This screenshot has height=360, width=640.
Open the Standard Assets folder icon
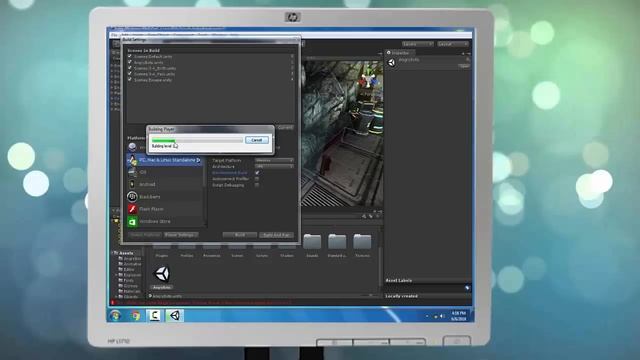click(337, 242)
